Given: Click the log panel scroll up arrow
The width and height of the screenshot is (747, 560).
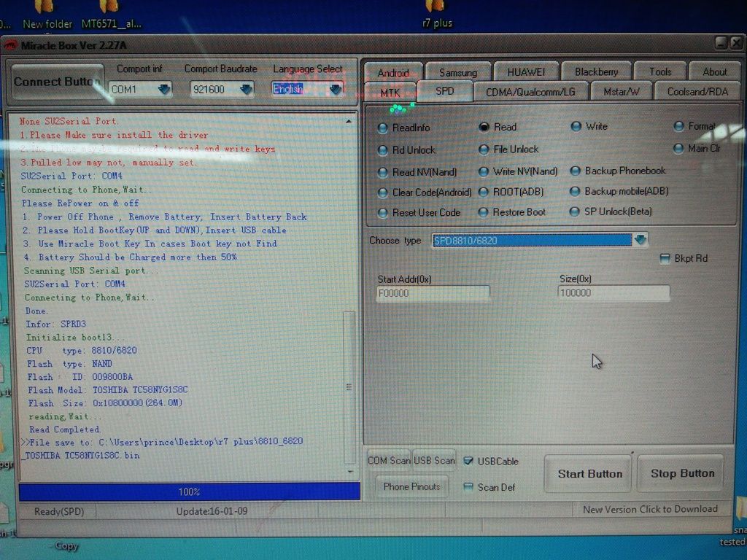Looking at the screenshot, I should [349, 122].
